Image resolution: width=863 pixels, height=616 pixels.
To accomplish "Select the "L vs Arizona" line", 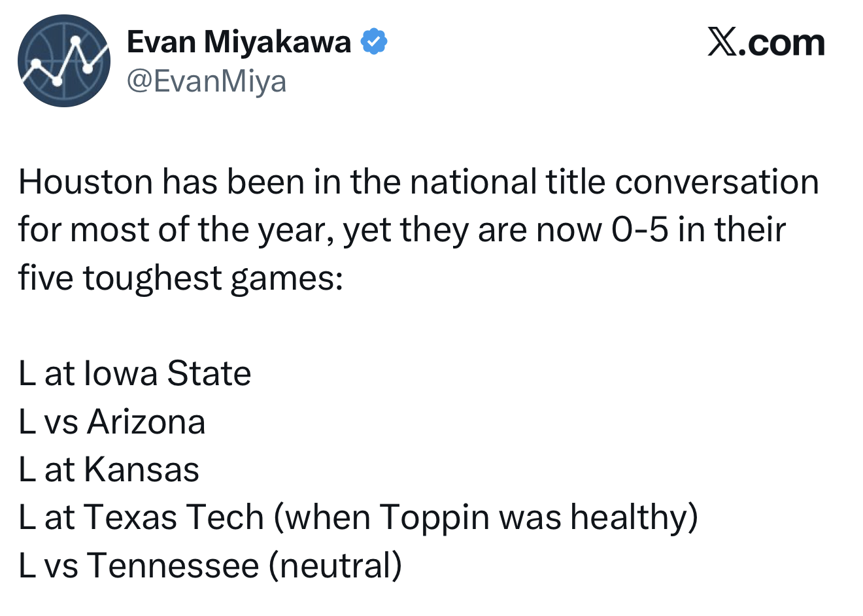I will (112, 422).
